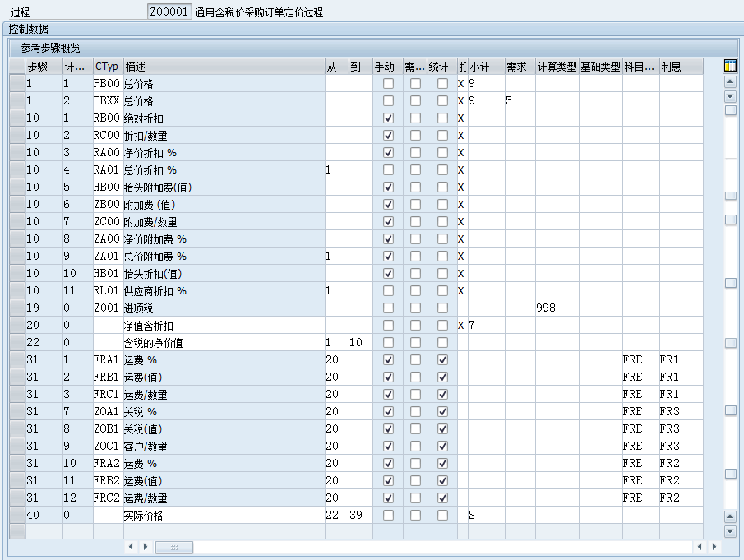This screenshot has width=744, height=560.
Task: Select row of condition FRA1
Action: [17, 359]
